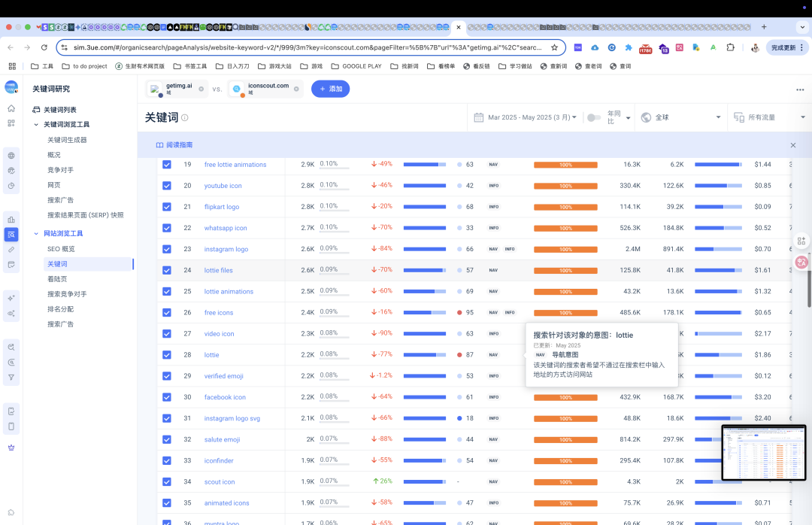The height and width of the screenshot is (525, 812).
Task: Open the three-dot more options menu
Action: [x=800, y=90]
